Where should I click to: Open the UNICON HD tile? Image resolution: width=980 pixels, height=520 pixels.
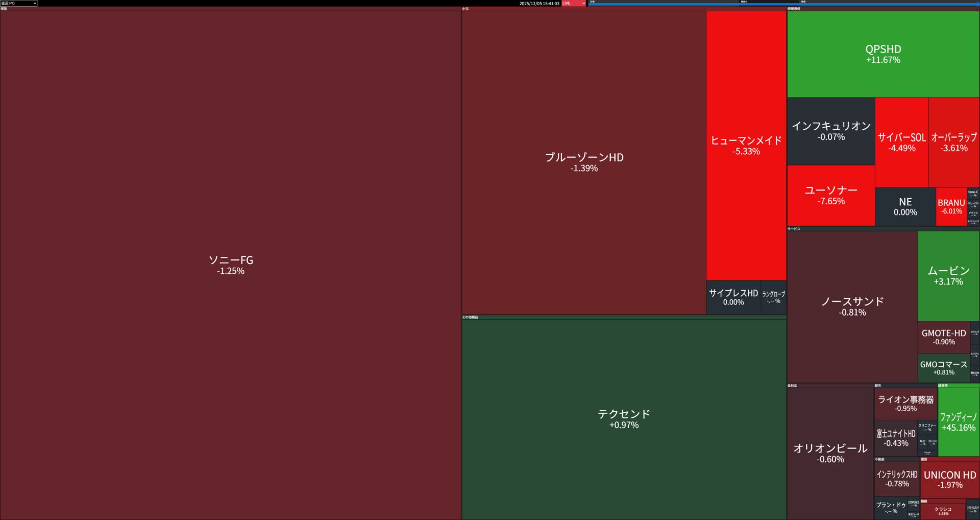tap(949, 479)
